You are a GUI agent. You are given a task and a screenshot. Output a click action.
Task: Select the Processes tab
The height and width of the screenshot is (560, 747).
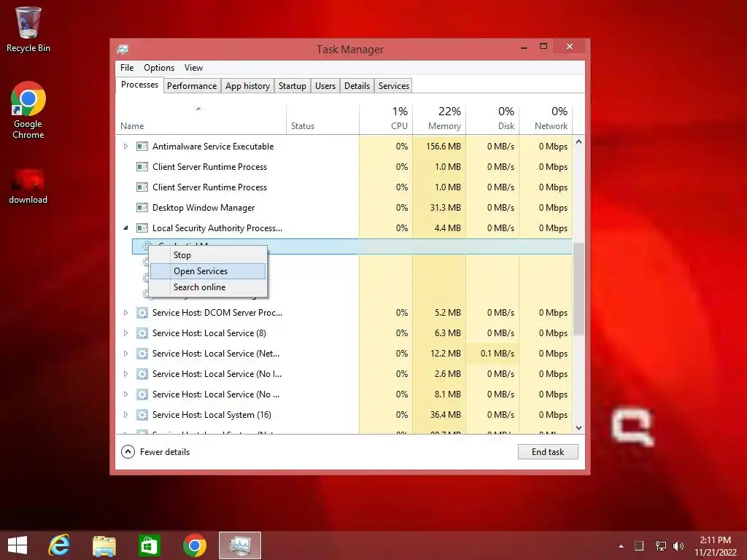[139, 85]
